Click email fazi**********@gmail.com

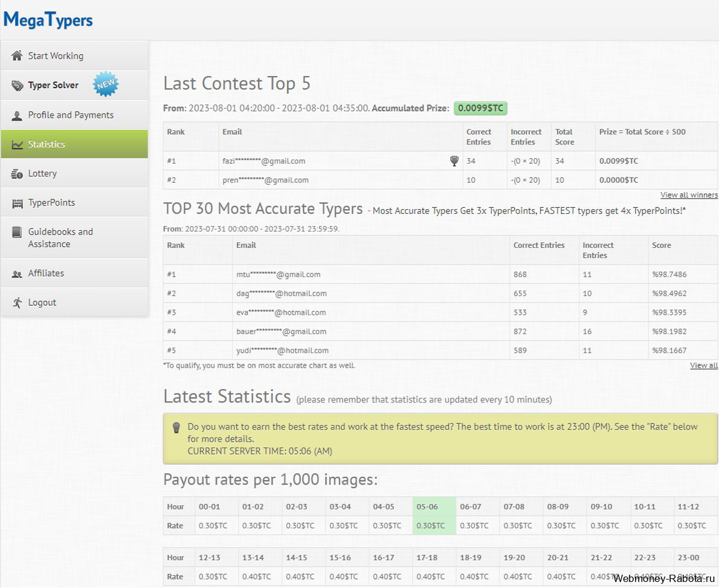[x=263, y=161]
